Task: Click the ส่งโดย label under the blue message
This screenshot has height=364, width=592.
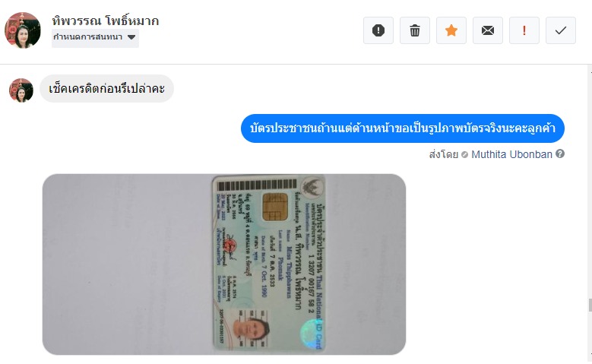Action: (444, 154)
